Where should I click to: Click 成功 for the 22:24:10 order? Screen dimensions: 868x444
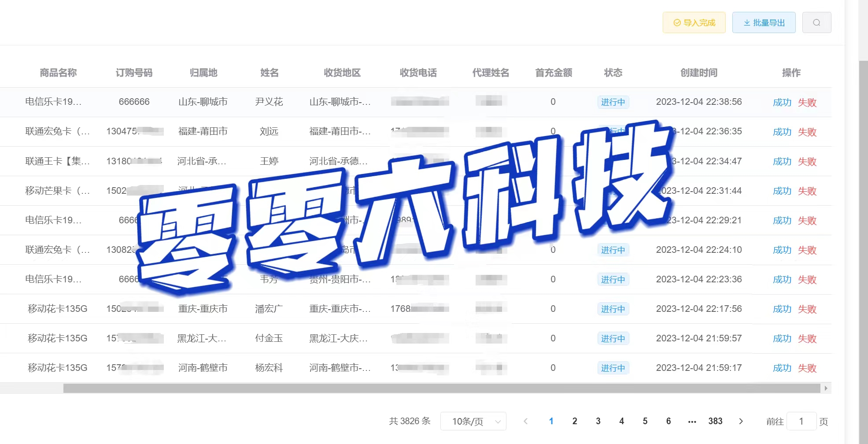point(782,250)
